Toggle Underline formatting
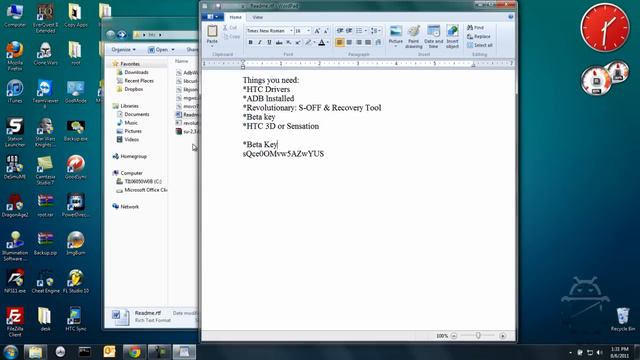 [x=269, y=42]
